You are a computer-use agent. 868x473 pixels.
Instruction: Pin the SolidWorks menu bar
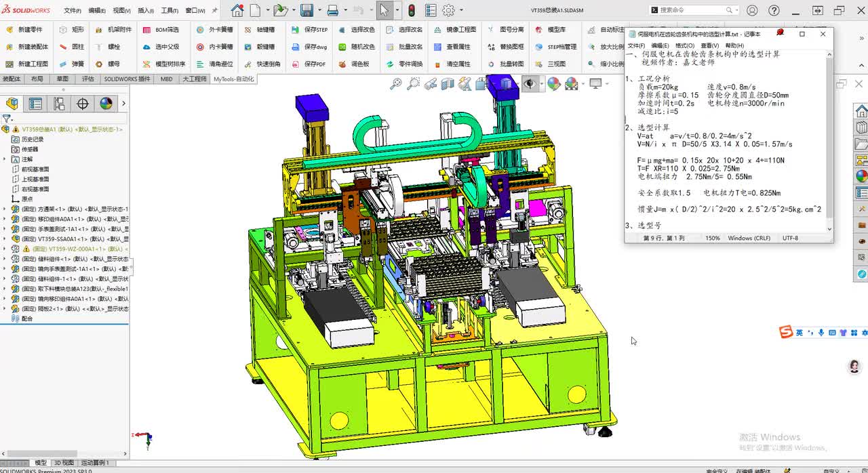click(215, 11)
